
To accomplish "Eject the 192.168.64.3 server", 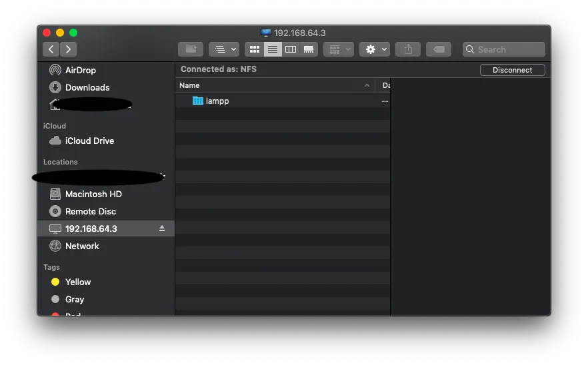I will coord(162,228).
